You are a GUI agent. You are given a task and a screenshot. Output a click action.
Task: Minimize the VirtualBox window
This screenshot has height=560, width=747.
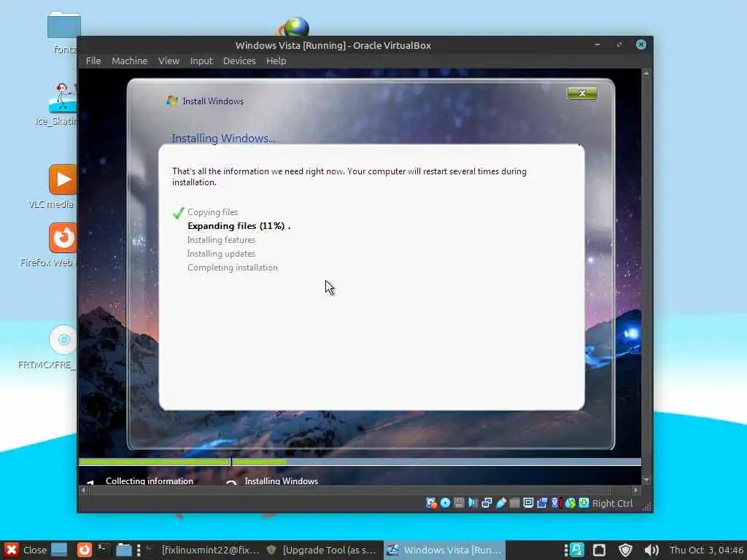pyautogui.click(x=597, y=44)
